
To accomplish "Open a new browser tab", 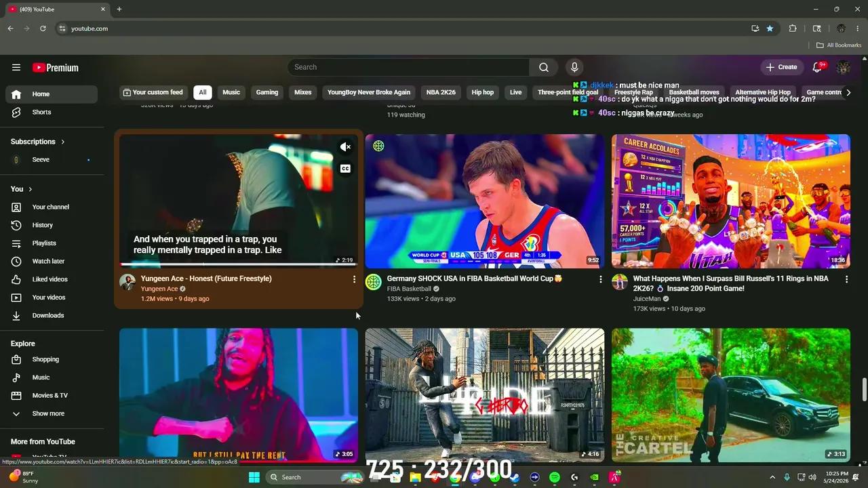I will (119, 9).
